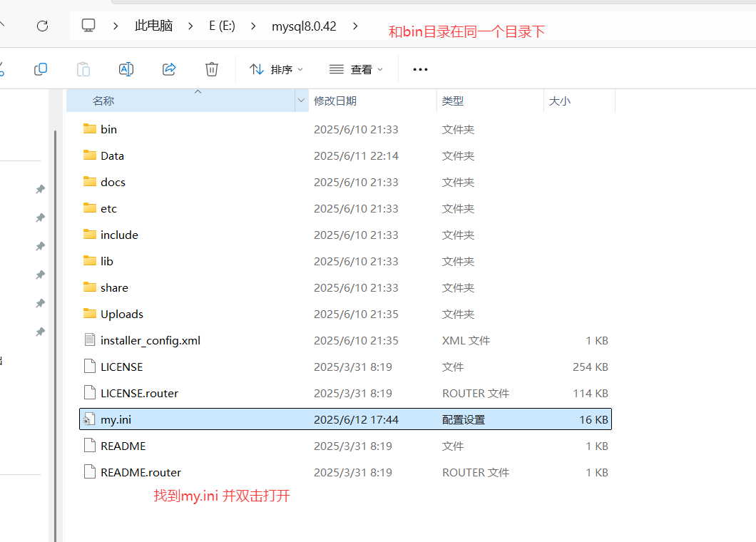Select the bin folder icon
The width and height of the screenshot is (756, 542).
(90, 129)
